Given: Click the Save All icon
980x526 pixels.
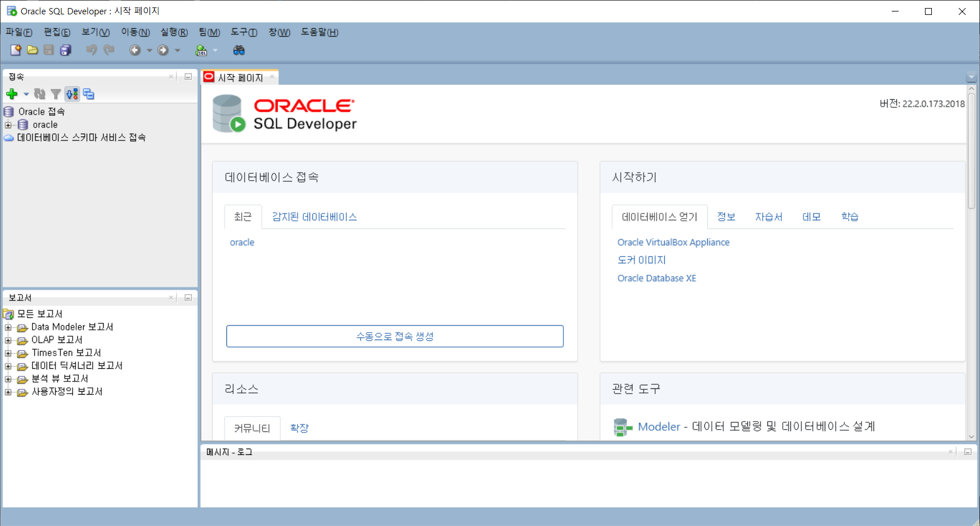Looking at the screenshot, I should coord(66,50).
